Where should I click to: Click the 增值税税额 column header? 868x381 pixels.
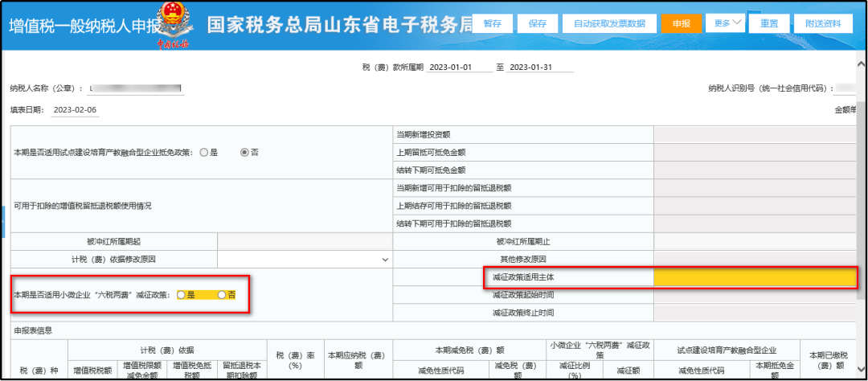point(92,371)
